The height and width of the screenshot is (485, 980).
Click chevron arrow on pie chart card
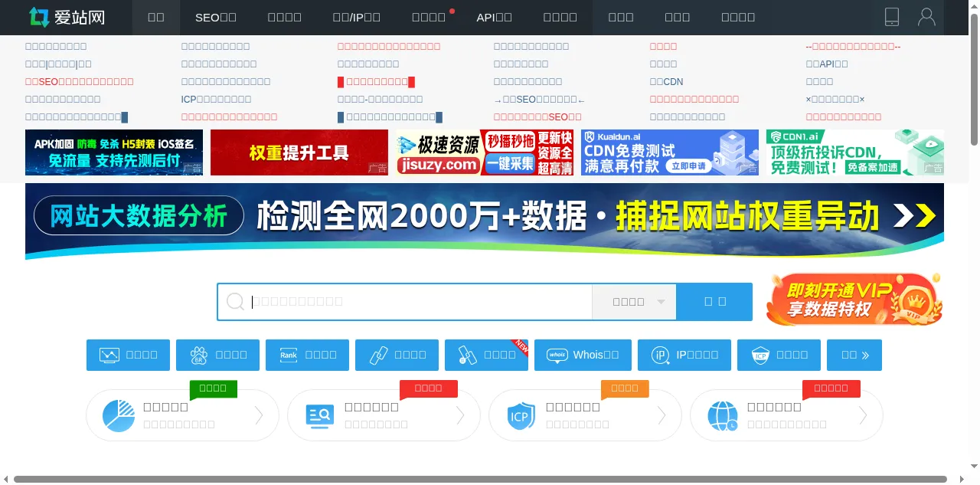click(x=259, y=415)
